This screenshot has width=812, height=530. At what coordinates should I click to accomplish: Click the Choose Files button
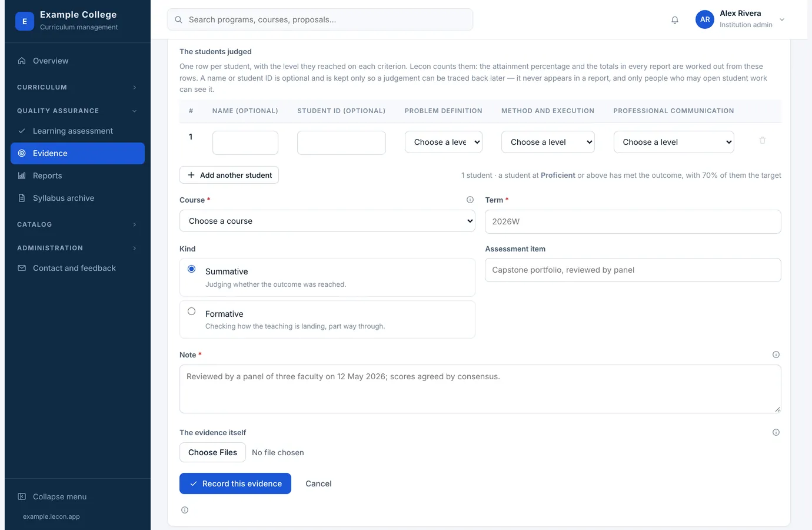click(x=212, y=452)
